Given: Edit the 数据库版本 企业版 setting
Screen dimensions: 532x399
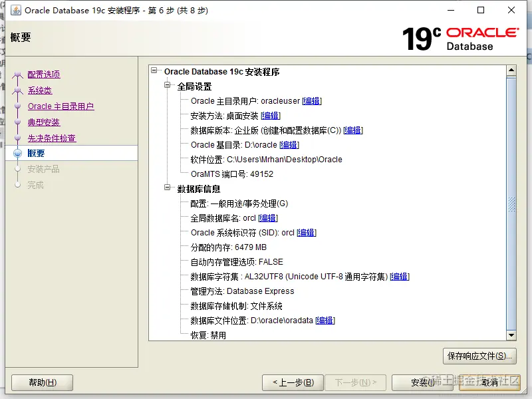Looking at the screenshot, I should 353,130.
